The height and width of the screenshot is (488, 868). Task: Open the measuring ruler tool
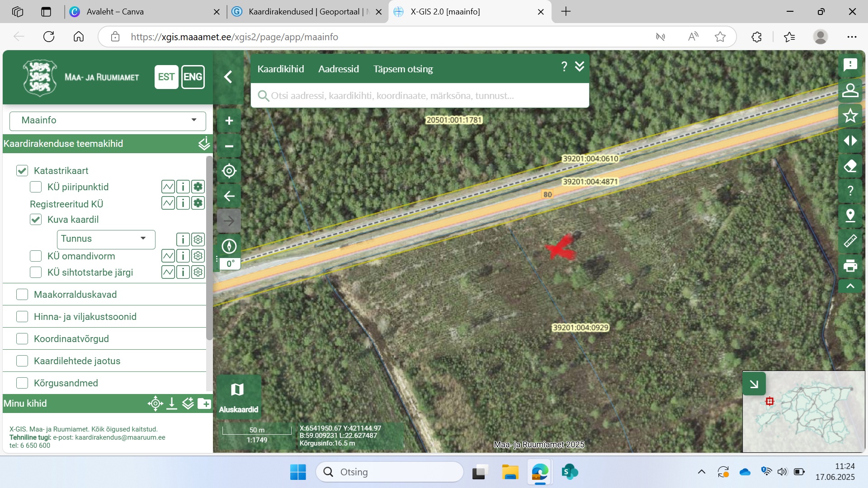point(850,241)
